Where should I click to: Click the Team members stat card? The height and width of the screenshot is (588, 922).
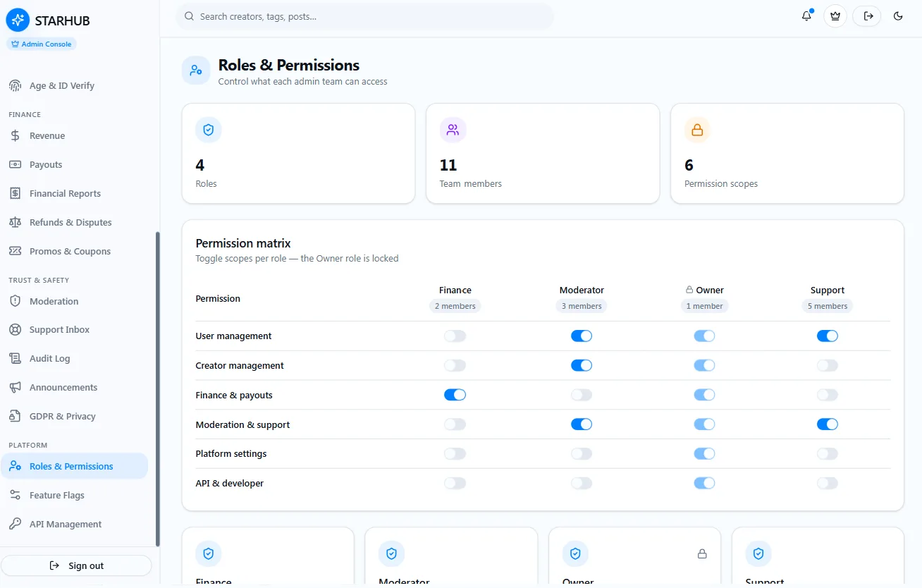click(543, 154)
